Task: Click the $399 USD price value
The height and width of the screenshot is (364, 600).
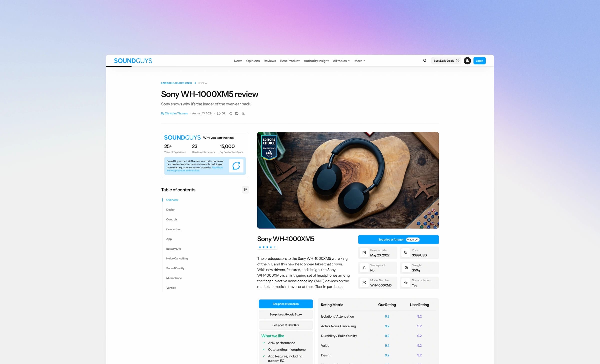Action: tap(419, 255)
